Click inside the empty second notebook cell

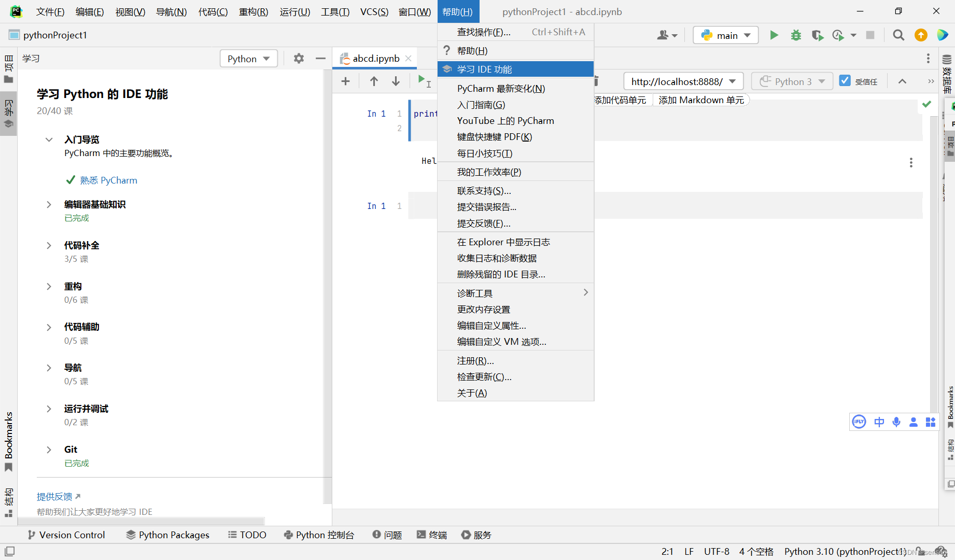pos(665,206)
